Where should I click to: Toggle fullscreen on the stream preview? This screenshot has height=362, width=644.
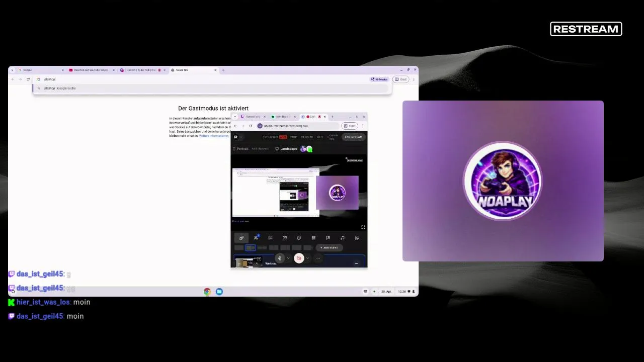pyautogui.click(x=363, y=227)
